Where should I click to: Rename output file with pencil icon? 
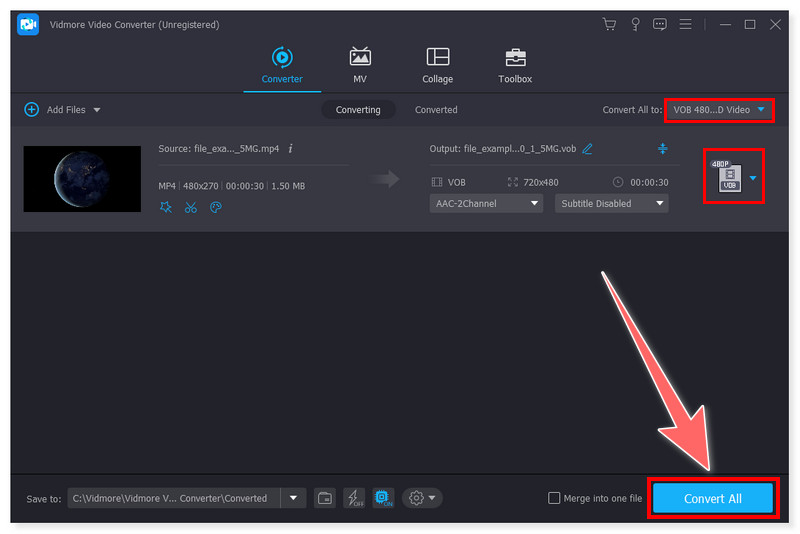pos(587,149)
